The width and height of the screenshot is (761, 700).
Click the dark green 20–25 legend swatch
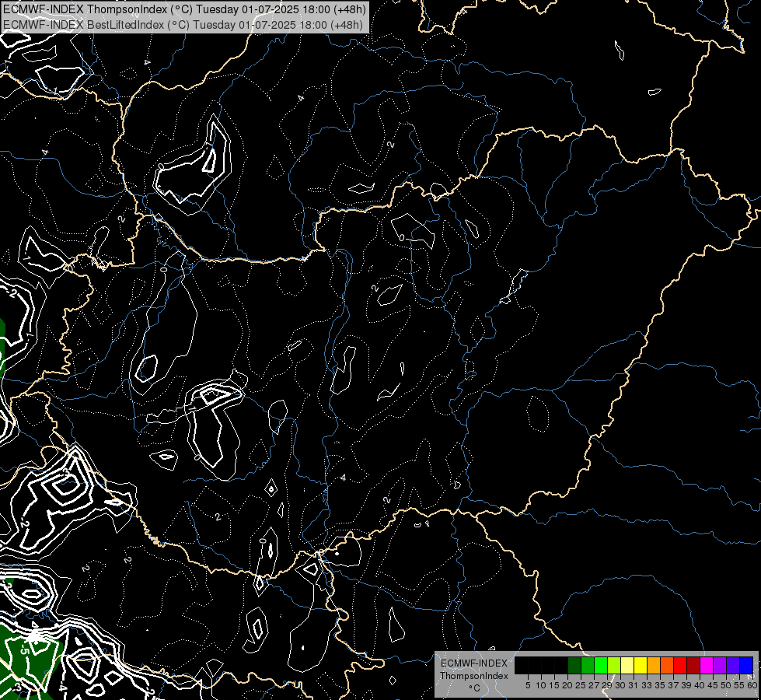click(x=574, y=665)
